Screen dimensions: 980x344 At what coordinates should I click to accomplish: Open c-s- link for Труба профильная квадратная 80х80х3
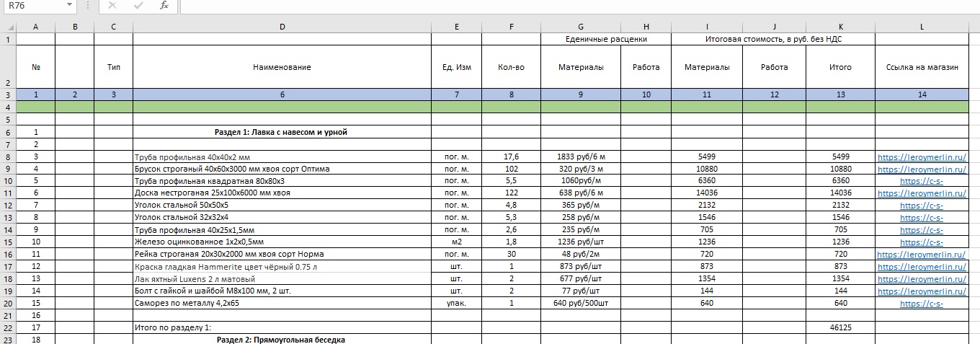tap(922, 181)
